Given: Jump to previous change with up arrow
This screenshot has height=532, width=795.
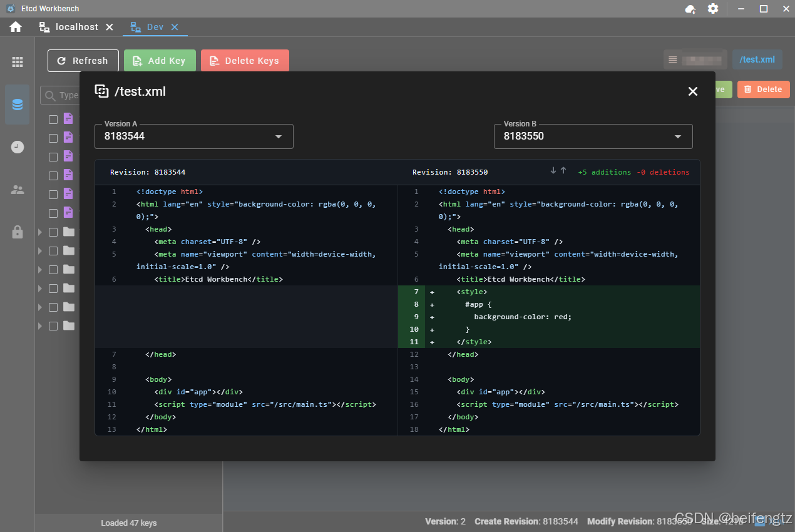Looking at the screenshot, I should click(563, 171).
